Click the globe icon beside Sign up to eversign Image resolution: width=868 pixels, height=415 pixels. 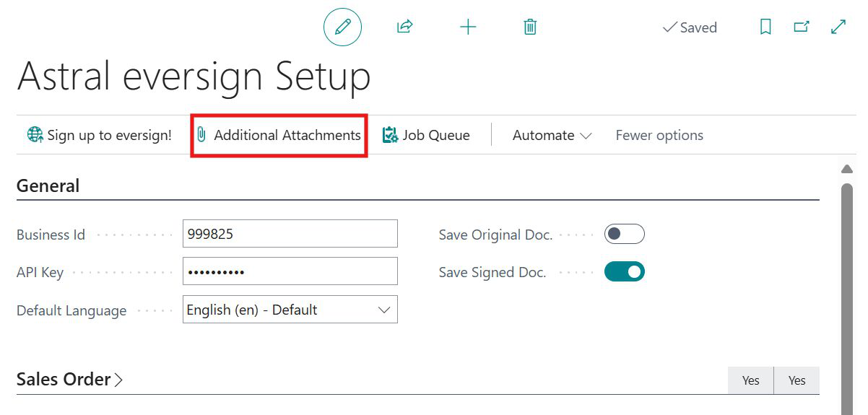pos(35,135)
